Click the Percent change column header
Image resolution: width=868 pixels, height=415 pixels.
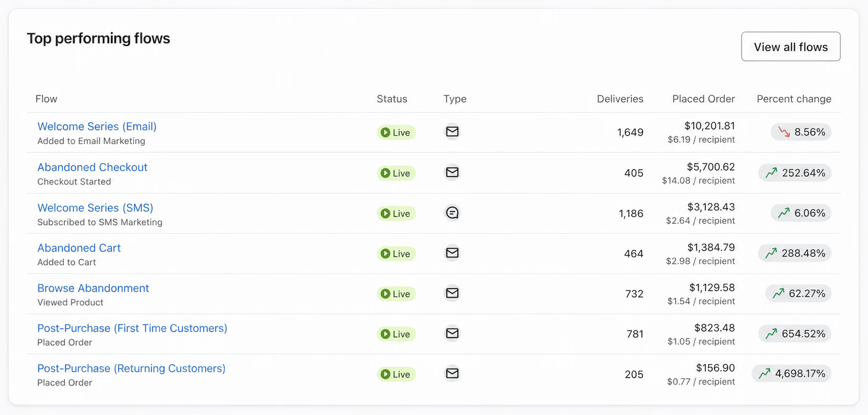pos(794,99)
